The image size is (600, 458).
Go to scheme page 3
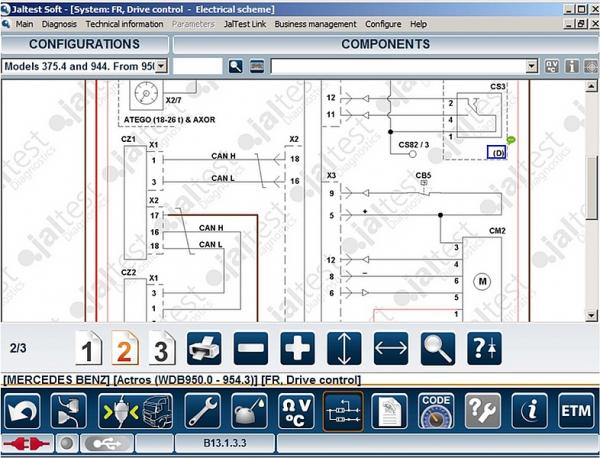pyautogui.click(x=161, y=348)
